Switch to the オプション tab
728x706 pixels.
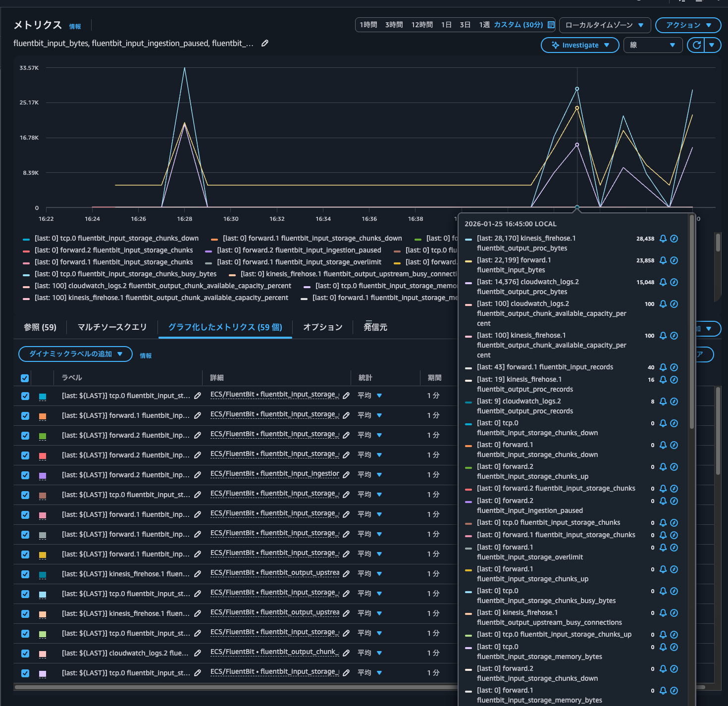click(x=322, y=327)
